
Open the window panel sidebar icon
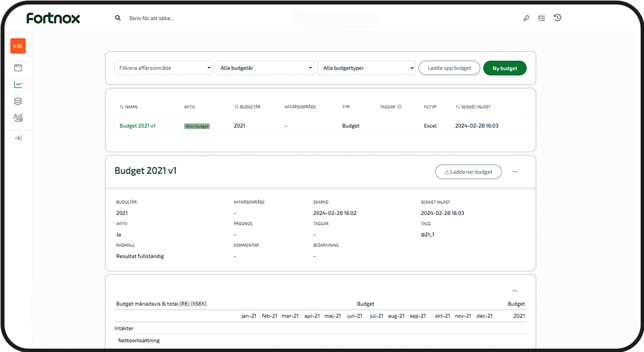coord(18,68)
